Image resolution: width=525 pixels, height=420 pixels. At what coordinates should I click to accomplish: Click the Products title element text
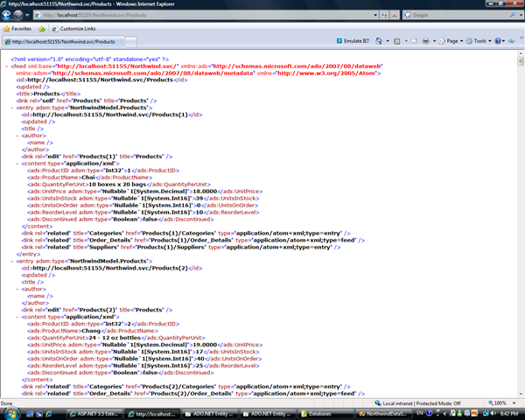(x=46, y=94)
